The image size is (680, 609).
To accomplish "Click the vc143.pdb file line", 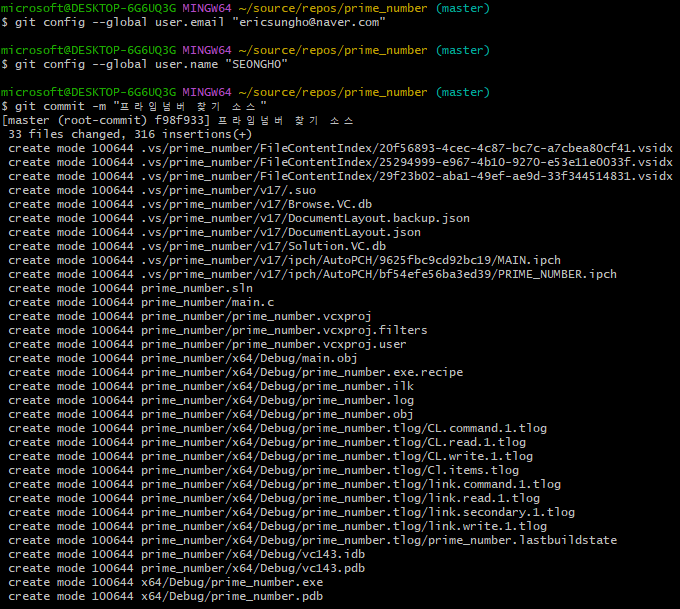I will click(186, 568).
